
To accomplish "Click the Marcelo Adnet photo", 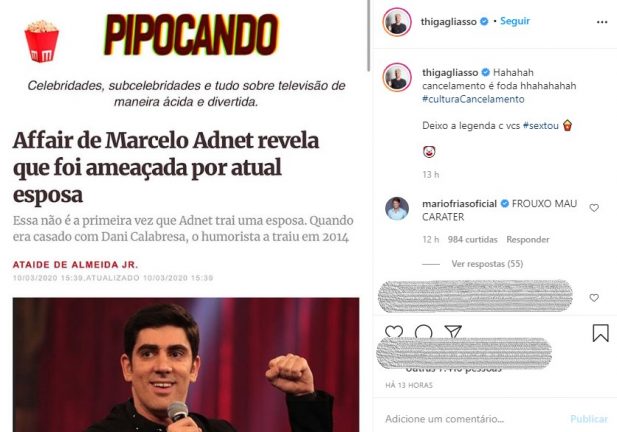I will coord(186,365).
